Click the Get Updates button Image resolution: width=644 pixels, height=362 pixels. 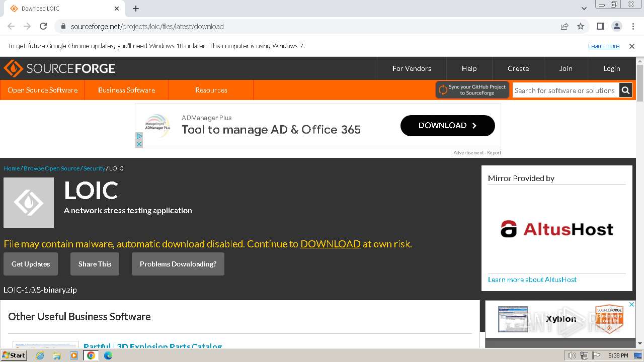[x=31, y=264]
